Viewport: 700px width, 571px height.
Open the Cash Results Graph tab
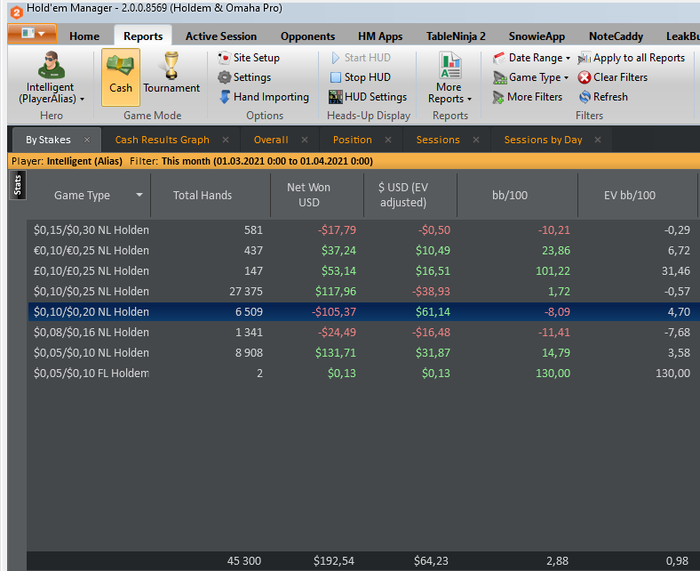coord(162,140)
